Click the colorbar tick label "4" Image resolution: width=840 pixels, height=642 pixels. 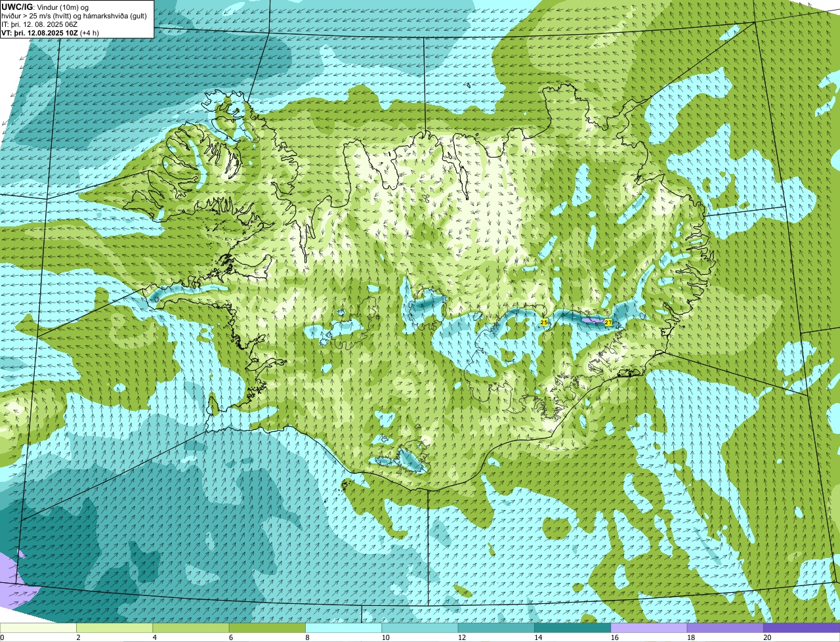pos(154,637)
